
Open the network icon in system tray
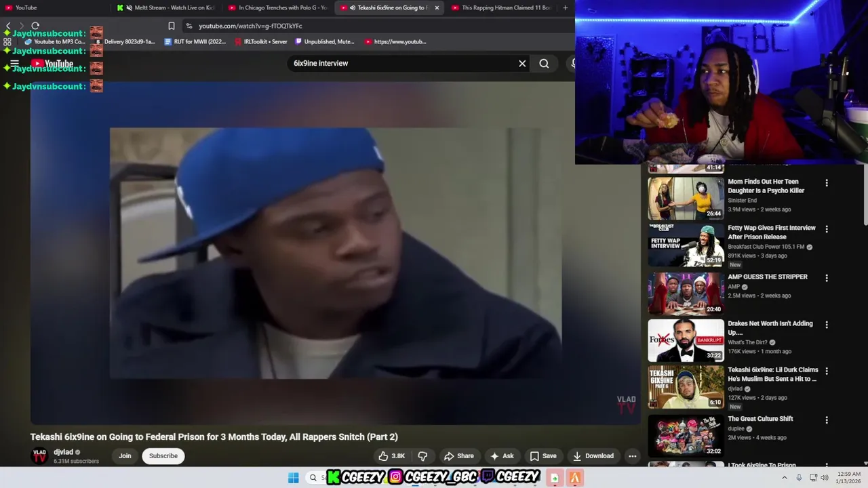pos(812,478)
